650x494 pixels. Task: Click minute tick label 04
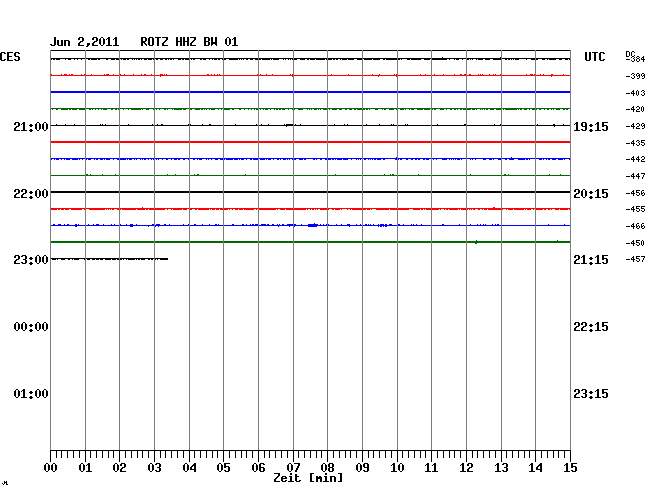point(189,467)
